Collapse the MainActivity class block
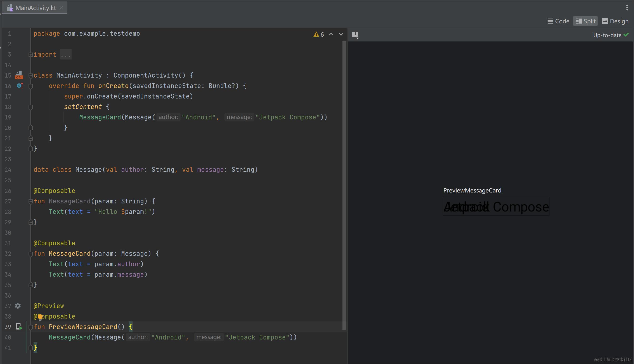Image resolution: width=634 pixels, height=364 pixels. click(30, 75)
